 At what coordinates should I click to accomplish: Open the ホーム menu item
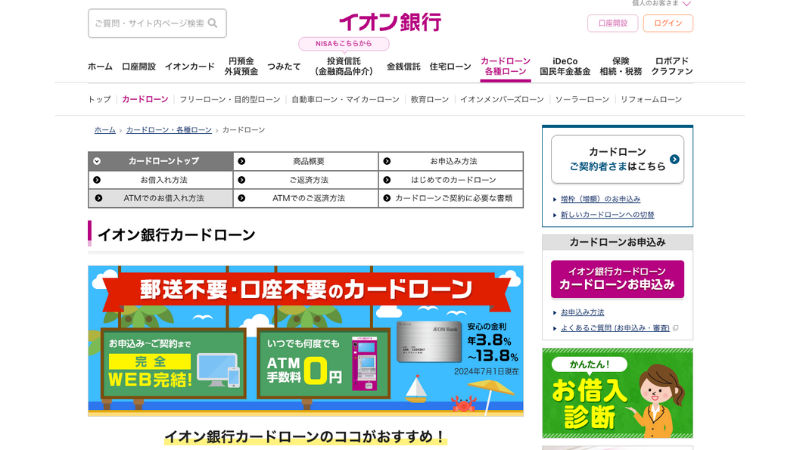click(x=100, y=67)
